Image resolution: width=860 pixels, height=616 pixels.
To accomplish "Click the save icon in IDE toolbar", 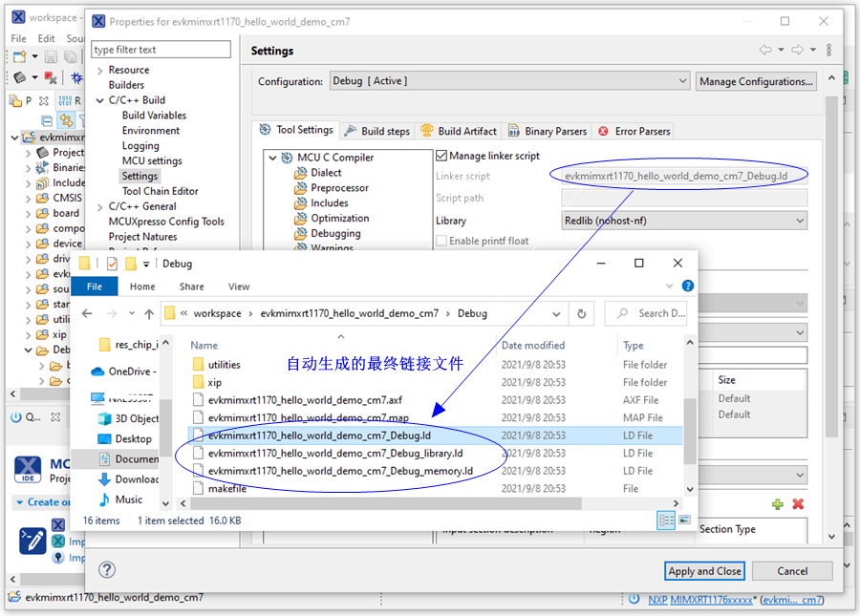I will 51,56.
